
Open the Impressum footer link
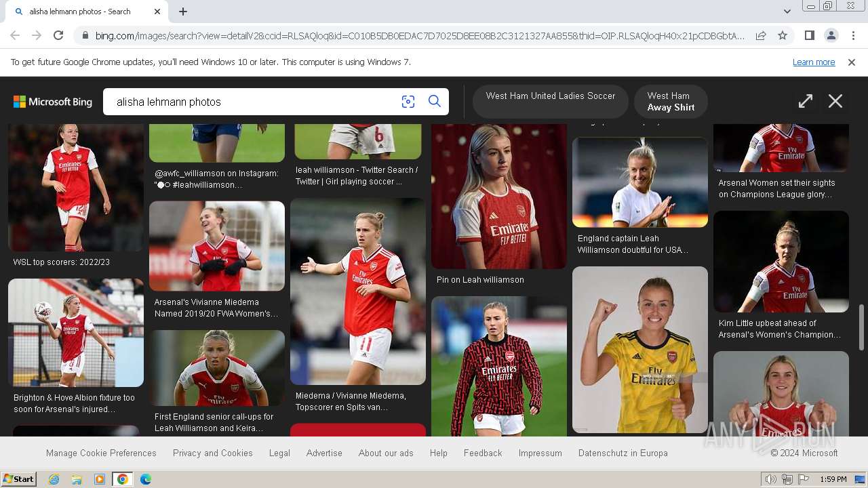coord(540,453)
